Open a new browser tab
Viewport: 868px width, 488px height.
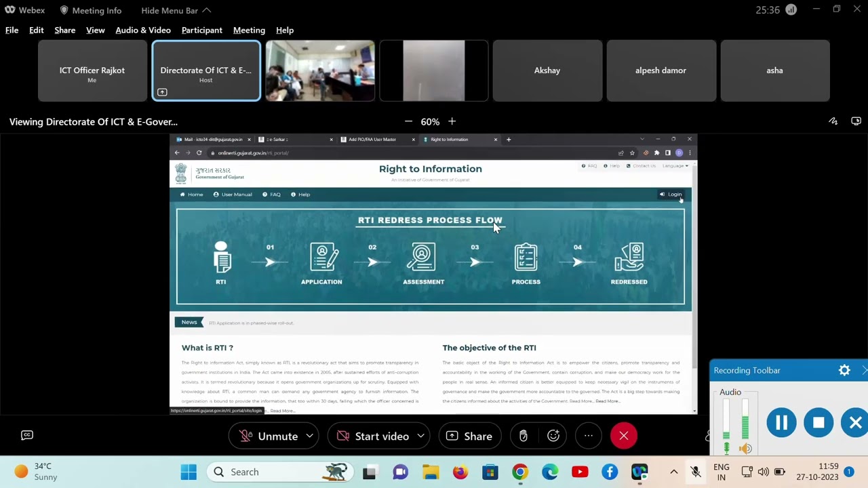click(509, 139)
